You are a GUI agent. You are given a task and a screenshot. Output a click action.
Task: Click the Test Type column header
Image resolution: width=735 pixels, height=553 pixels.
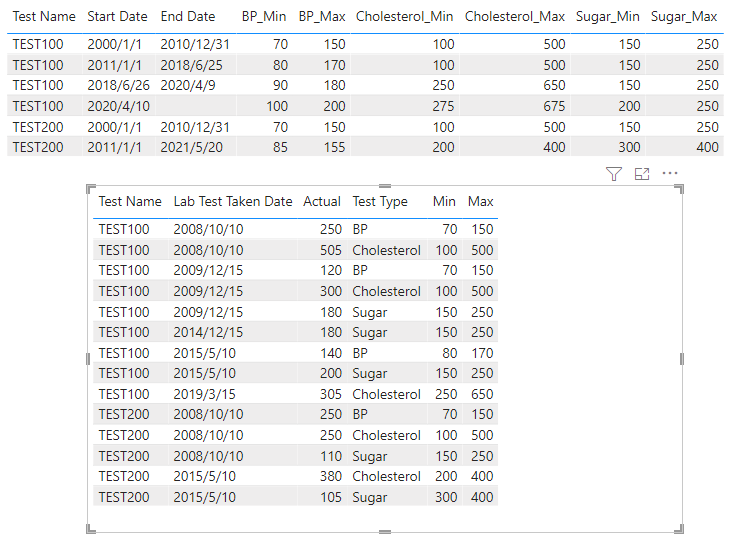click(380, 202)
